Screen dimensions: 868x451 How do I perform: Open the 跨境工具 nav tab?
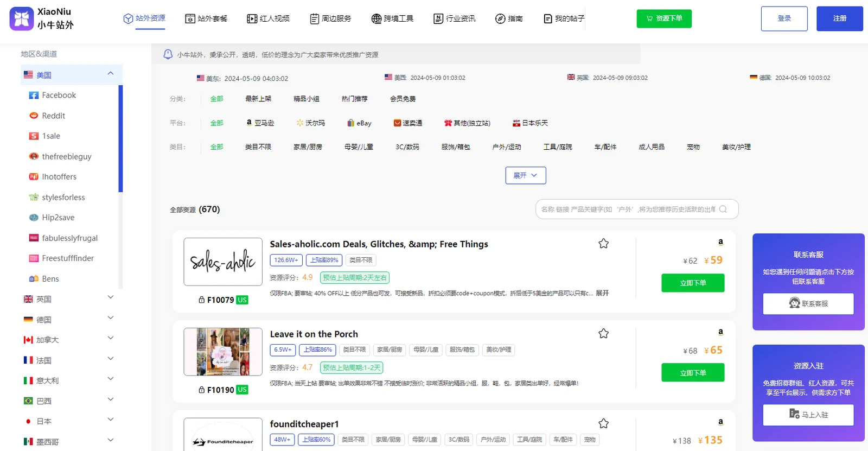coord(392,18)
